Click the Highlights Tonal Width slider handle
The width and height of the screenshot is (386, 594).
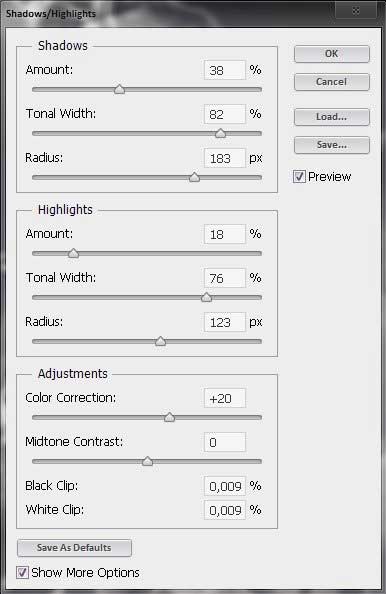tap(206, 297)
